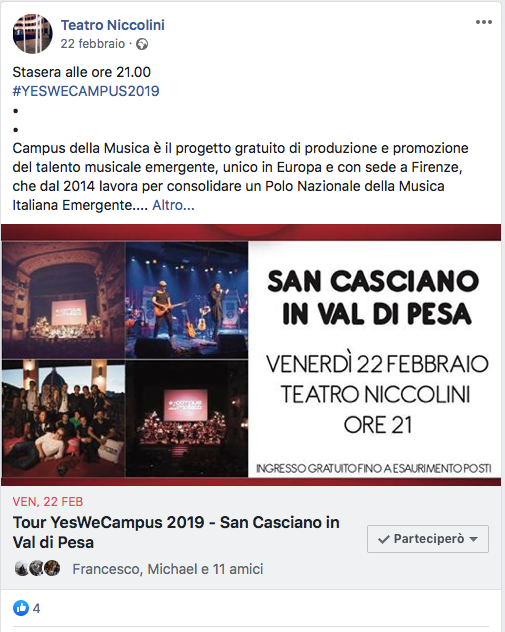Open the theatre interior photo in the collage

pyautogui.click(x=63, y=300)
